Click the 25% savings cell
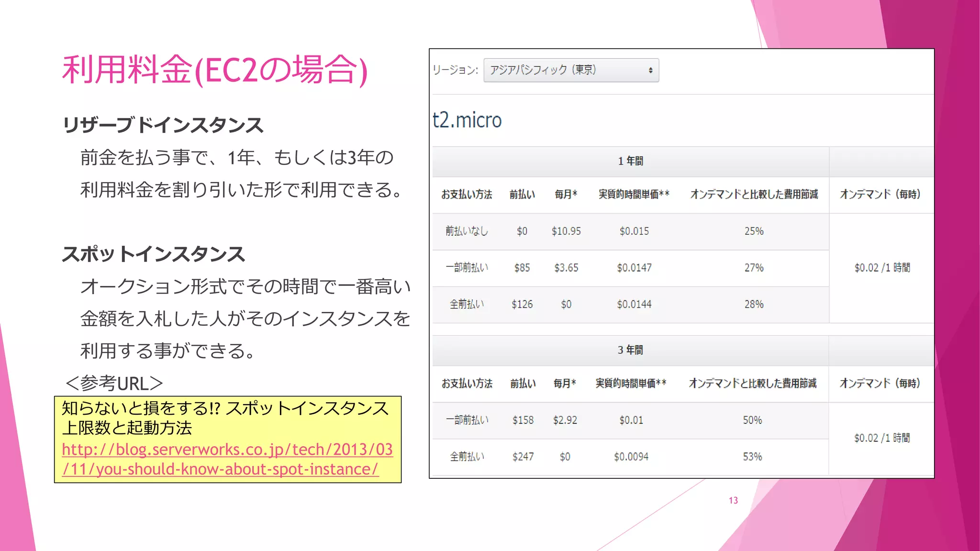This screenshot has width=980, height=551. point(754,231)
